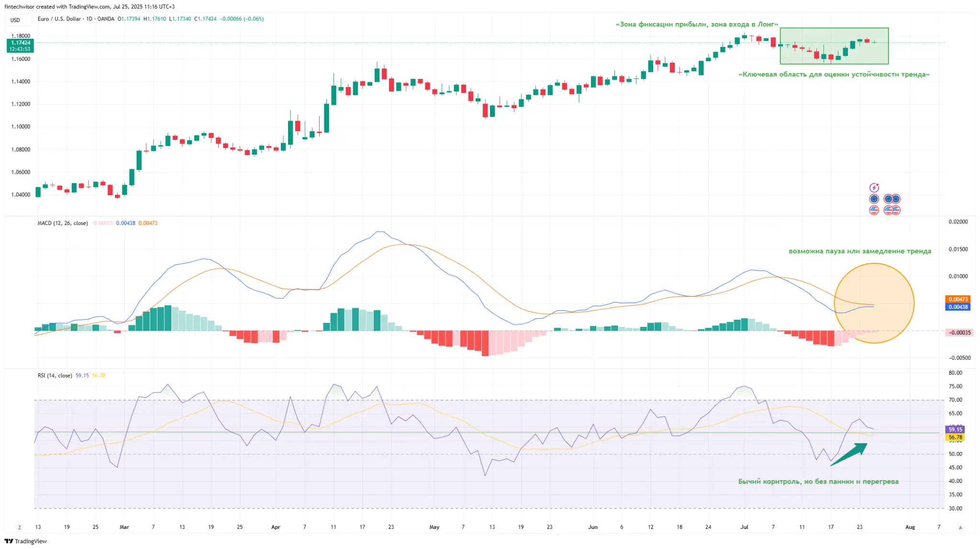980x549 pixels.
Task: Open the Z timezone selector
Action: pos(20,527)
